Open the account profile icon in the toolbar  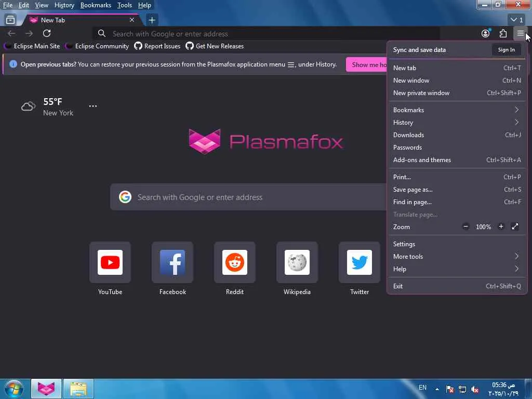486,33
